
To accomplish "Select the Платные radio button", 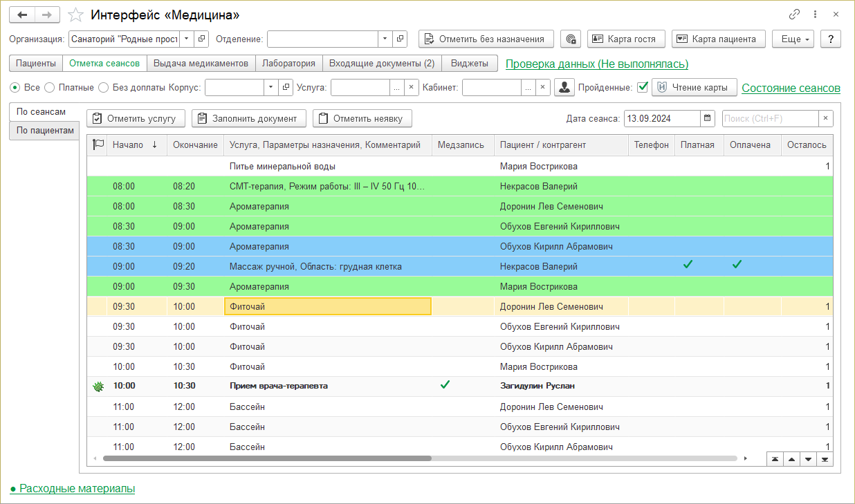I will [x=49, y=88].
